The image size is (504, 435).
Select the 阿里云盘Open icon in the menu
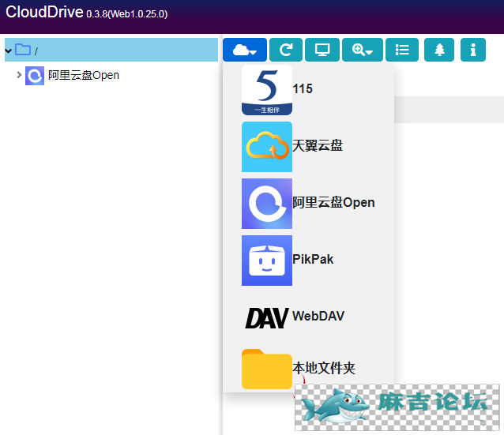click(267, 204)
